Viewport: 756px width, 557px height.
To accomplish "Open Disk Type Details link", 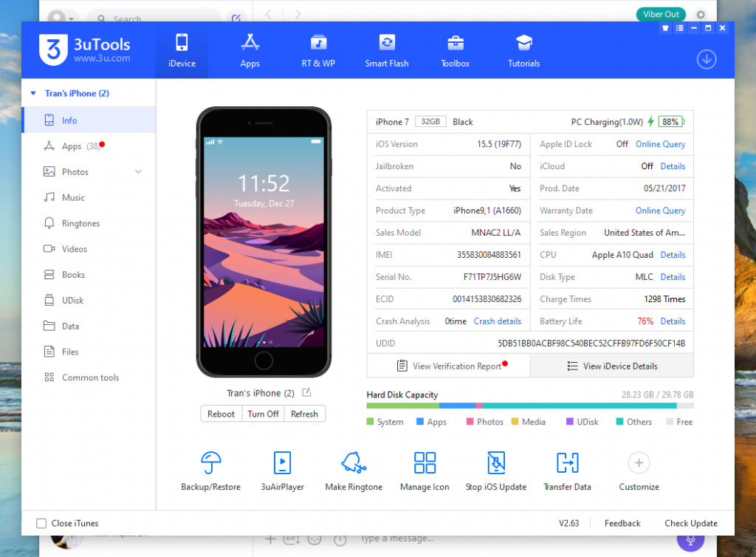I will point(673,277).
